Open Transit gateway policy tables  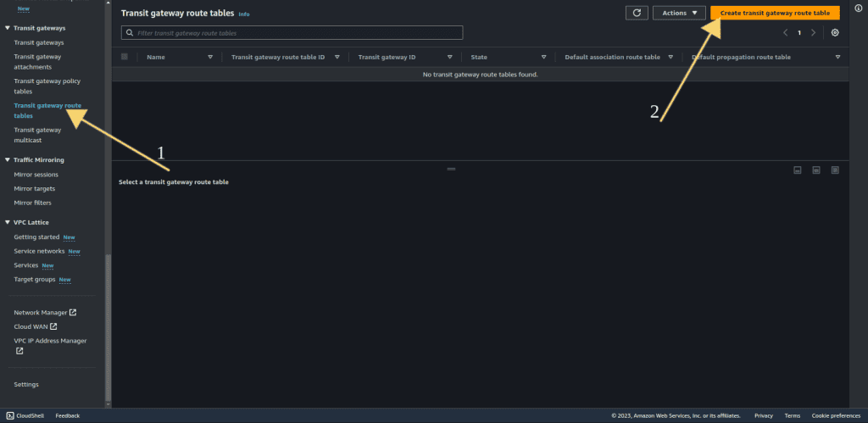[x=47, y=86]
